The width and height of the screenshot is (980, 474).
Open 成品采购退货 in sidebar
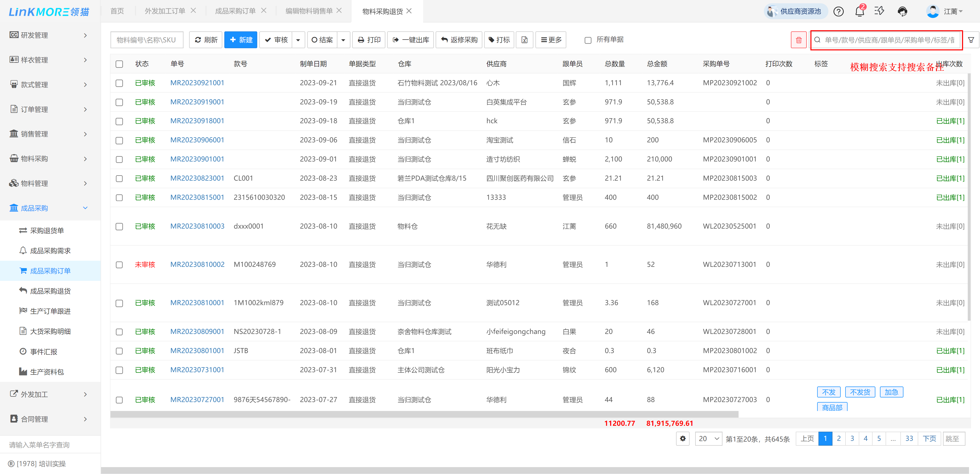click(x=50, y=291)
